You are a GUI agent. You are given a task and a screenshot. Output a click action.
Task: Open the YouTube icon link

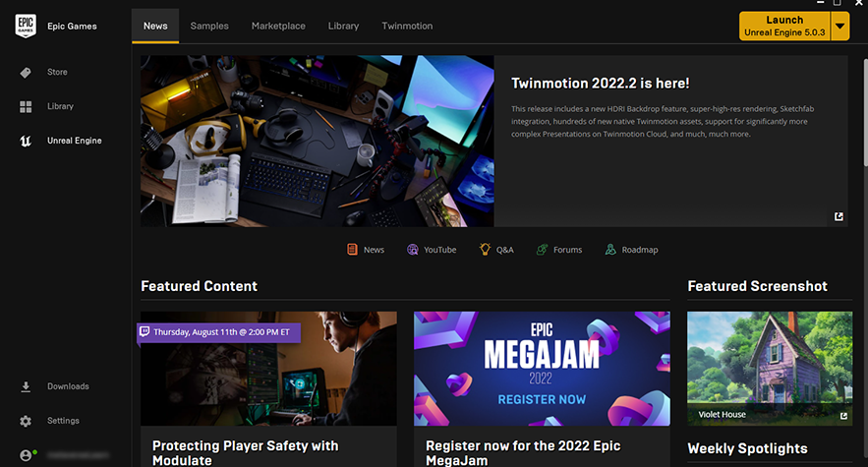pyautogui.click(x=413, y=250)
